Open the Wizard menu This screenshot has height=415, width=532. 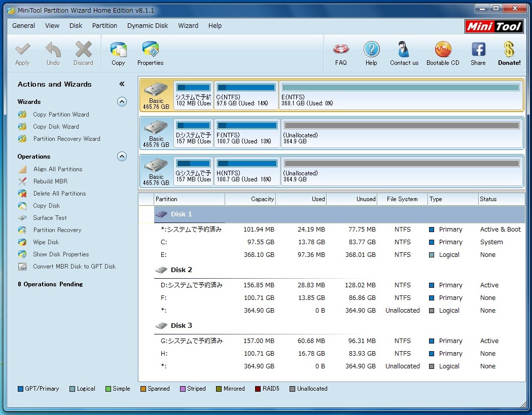pos(188,26)
